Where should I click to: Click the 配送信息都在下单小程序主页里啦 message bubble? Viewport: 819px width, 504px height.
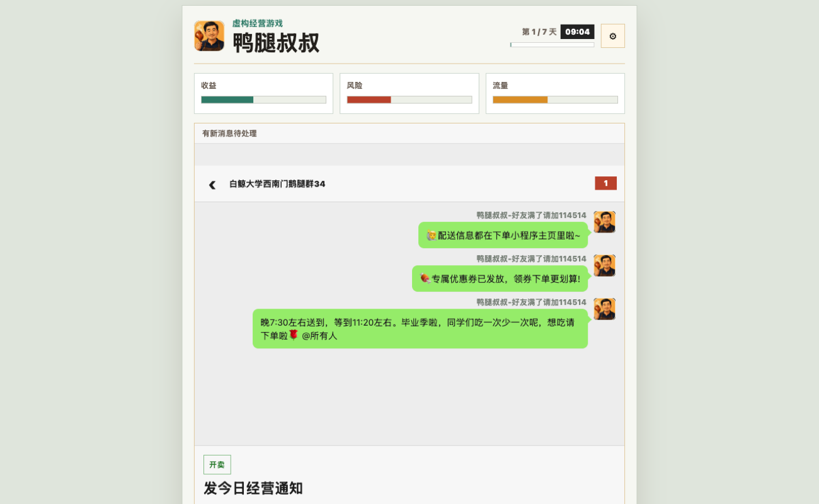pyautogui.click(x=503, y=235)
